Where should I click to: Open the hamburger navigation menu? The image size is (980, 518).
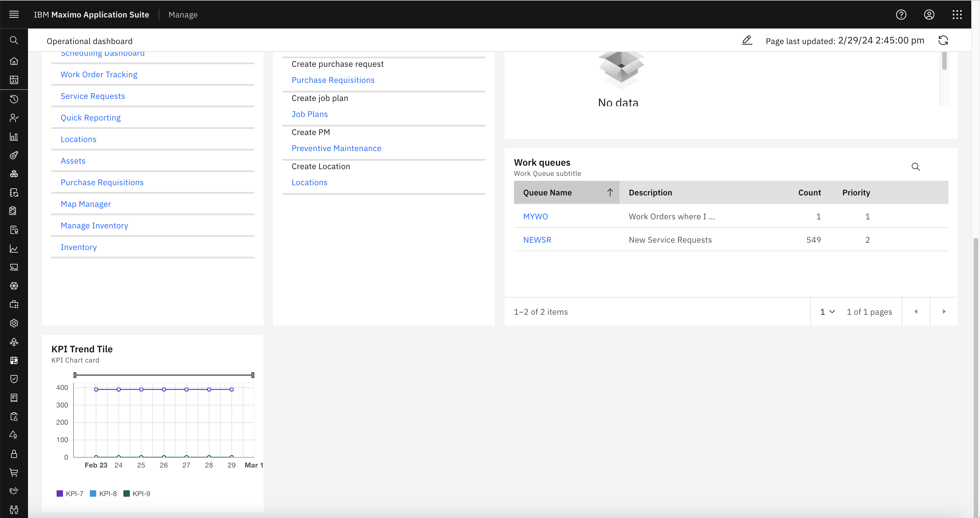tap(14, 15)
